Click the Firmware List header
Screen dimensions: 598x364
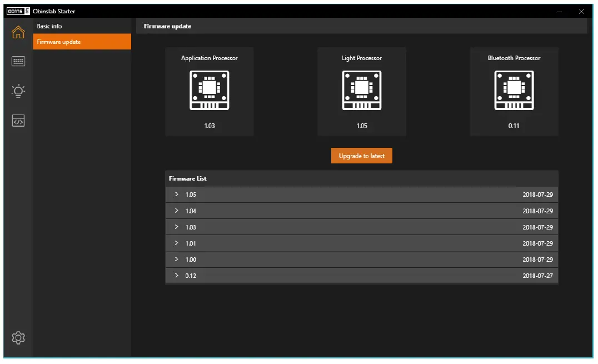(x=187, y=178)
